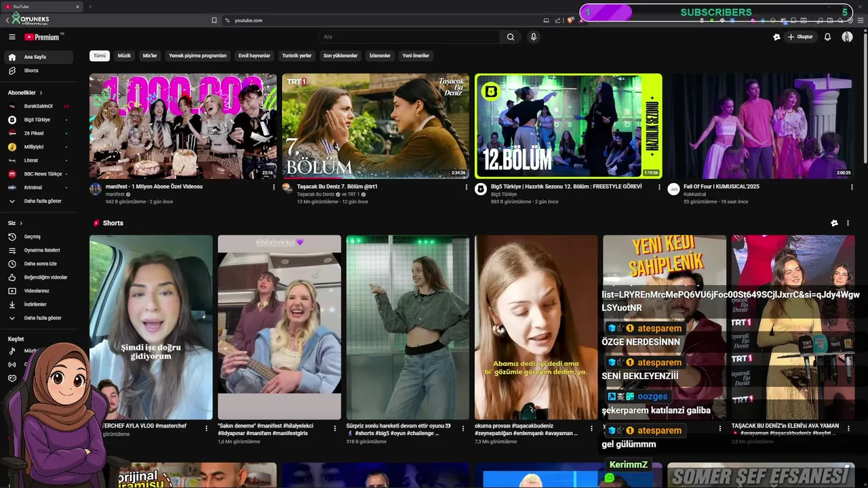This screenshot has width=868, height=488.
Task: Open manifest 1 Milyon Abone video thumbnail
Action: (x=183, y=126)
